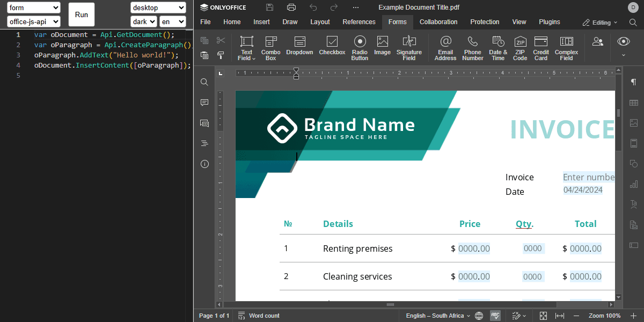Insert a ZIP Code field
The width and height of the screenshot is (644, 322).
[x=520, y=48]
